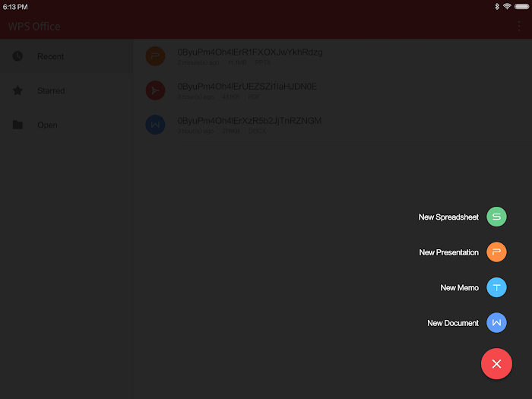Switch to the Recent section
Image resolution: width=532 pixels, height=399 pixels.
pyautogui.click(x=51, y=56)
